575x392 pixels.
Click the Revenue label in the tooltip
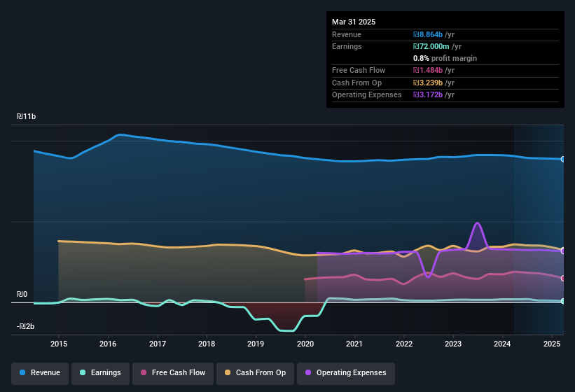tap(347, 34)
